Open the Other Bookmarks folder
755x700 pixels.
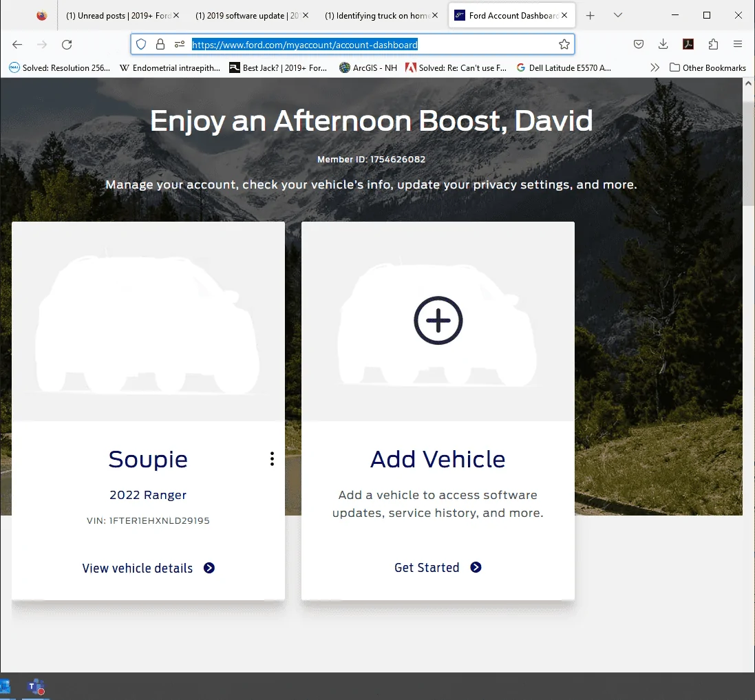[x=708, y=68]
